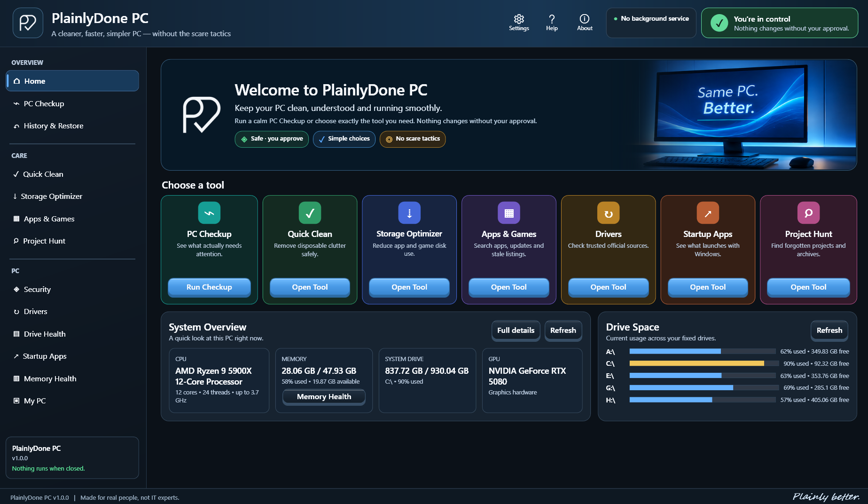
Task: Open Tool on the Drivers card
Action: click(609, 287)
